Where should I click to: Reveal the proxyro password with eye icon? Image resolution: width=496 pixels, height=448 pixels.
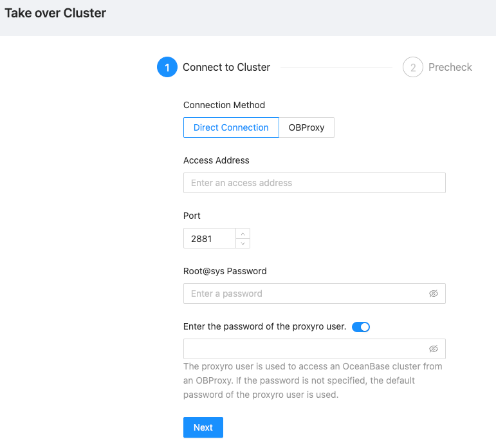434,349
